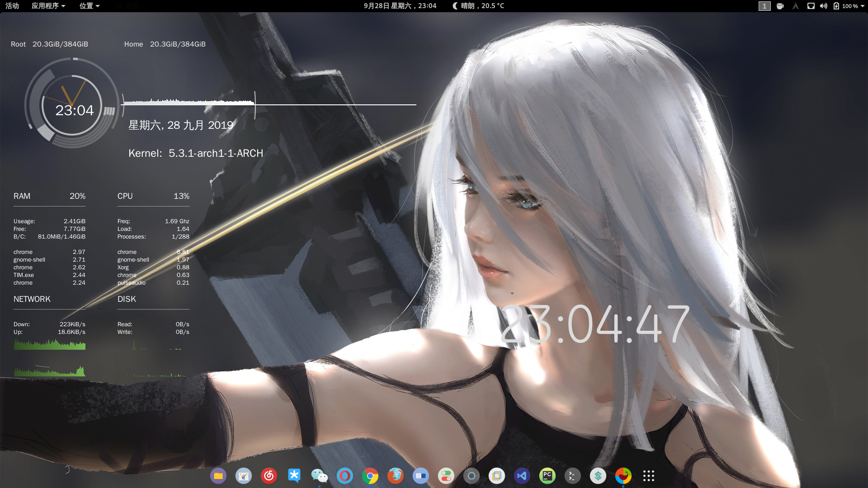This screenshot has width=868, height=488.
Task: Open NetEase Cloud Music red icon
Action: (269, 476)
